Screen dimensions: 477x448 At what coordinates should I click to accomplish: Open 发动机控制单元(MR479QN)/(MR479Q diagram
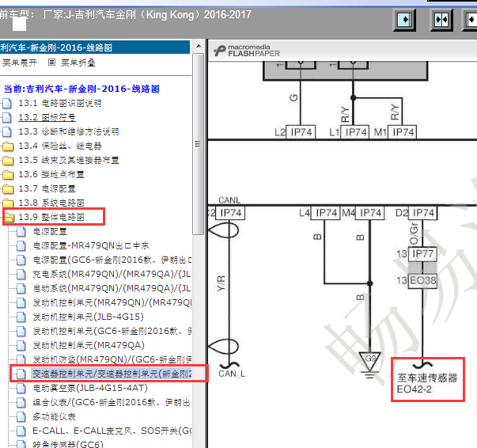[112, 302]
